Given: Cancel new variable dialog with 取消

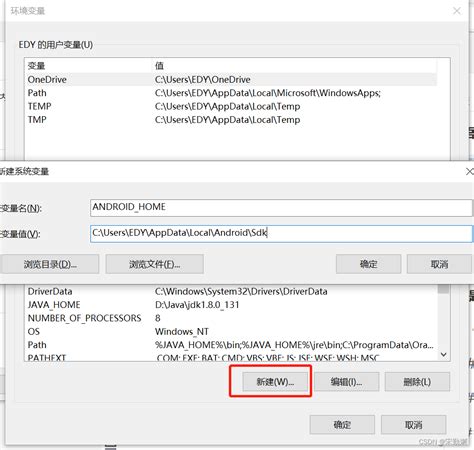Looking at the screenshot, I should (x=439, y=264).
